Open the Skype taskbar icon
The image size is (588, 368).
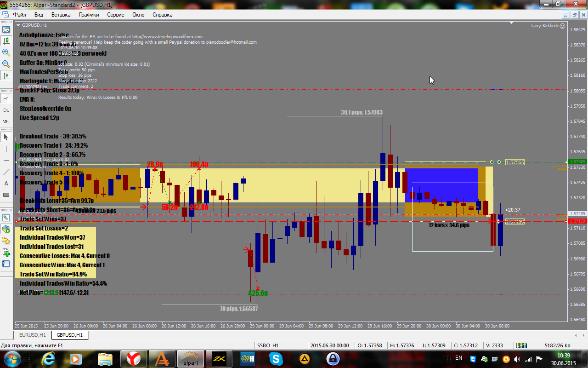point(276,358)
